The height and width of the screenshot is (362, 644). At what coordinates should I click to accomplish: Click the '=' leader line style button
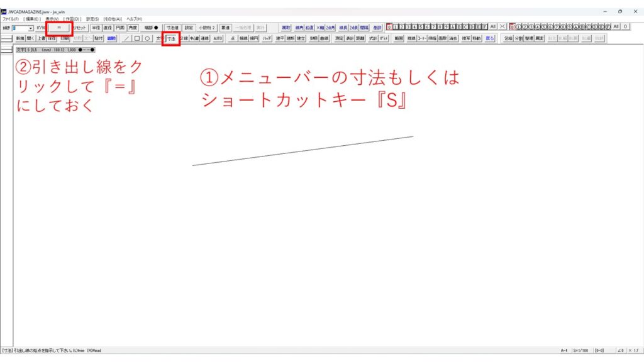(x=59, y=28)
